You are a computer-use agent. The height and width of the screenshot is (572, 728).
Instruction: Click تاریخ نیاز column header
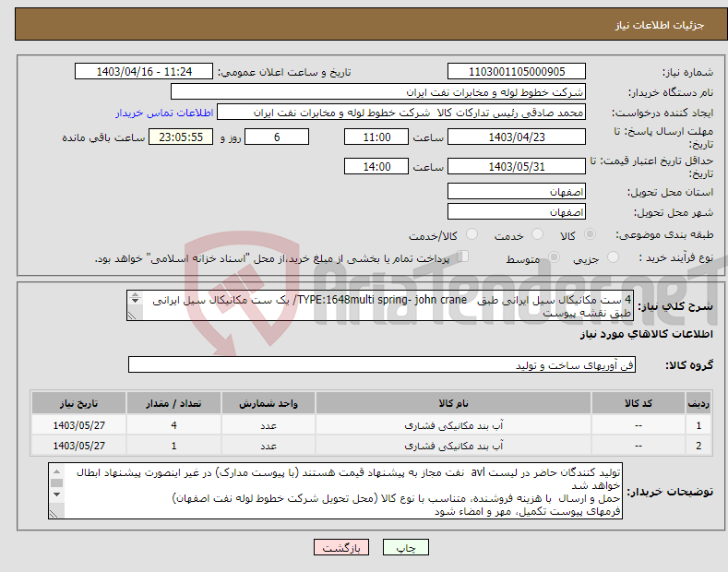(x=79, y=403)
